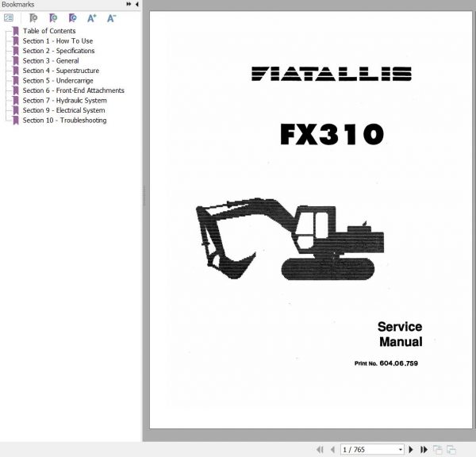476x457 pixels.
Task: Click the Service Manual heading text
Action: pos(400,334)
